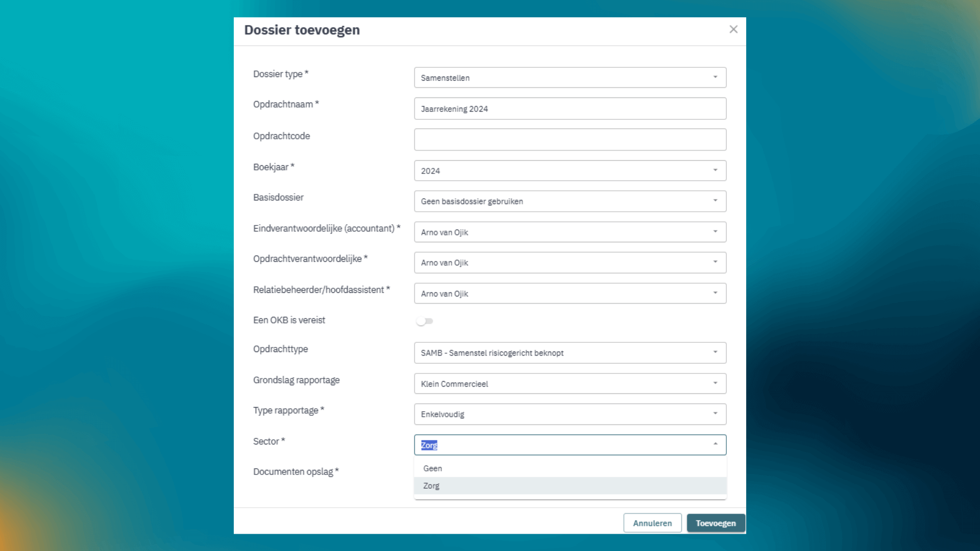
Task: Select the Zorg option in Sector list
Action: pos(570,486)
